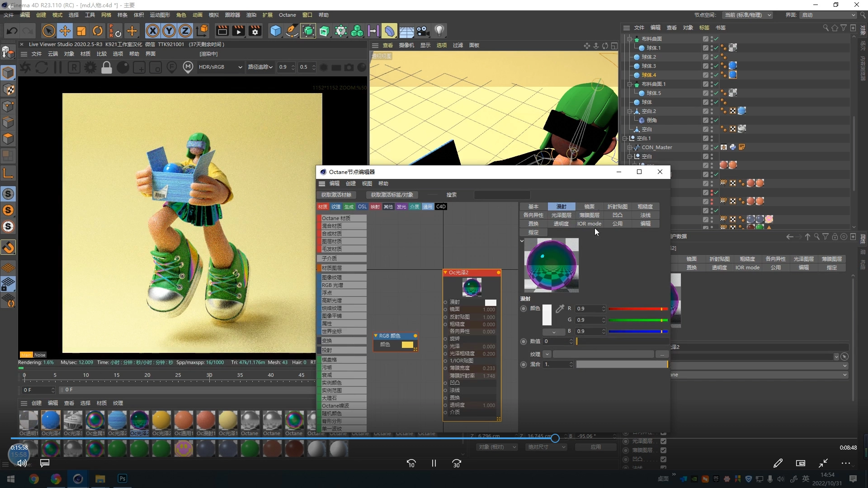Screen dimensions: 868x488
Task: Select the 混合 radio button
Action: pos(524,365)
